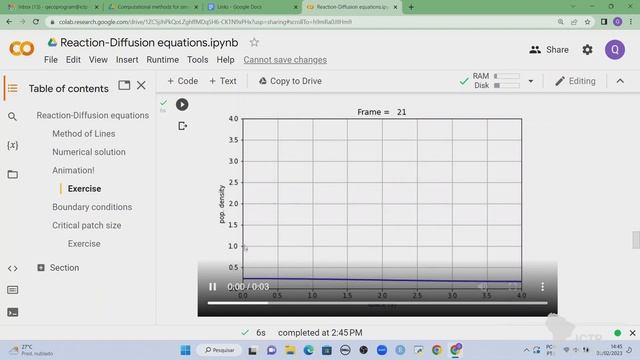Screen dimensions: 640x360
Task: Reload the page in the browser
Action: coord(36,22)
